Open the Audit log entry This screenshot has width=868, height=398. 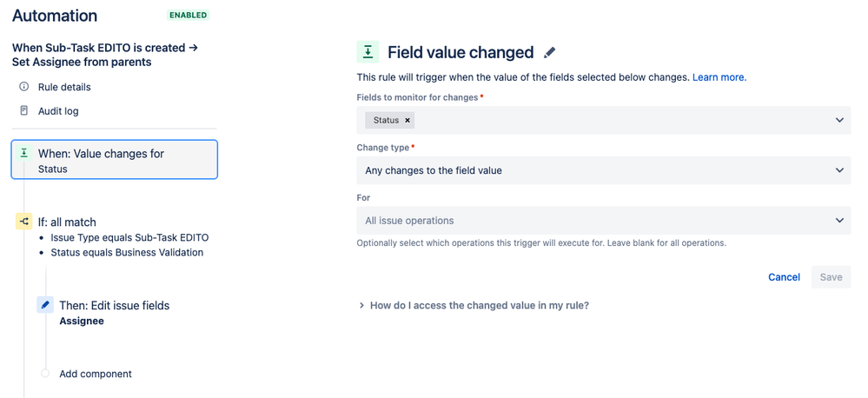[x=58, y=111]
